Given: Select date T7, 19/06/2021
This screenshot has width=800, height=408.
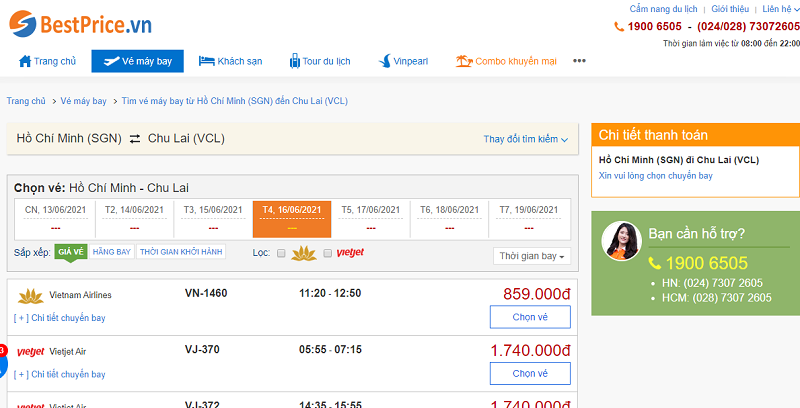Looking at the screenshot, I should point(529,219).
